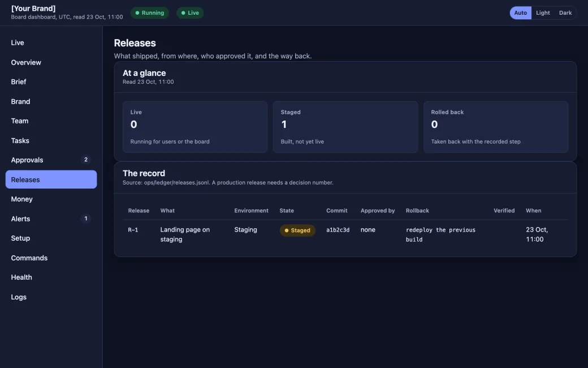Screen dimensions: 588x368
Task: Click the Alerts count badge 1
Action: click(86, 219)
